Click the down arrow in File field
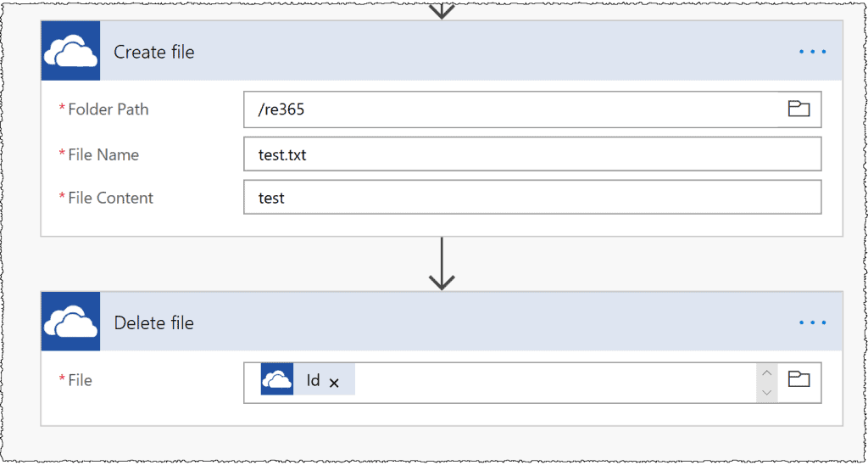Viewport: 868px width, 465px height. (766, 392)
